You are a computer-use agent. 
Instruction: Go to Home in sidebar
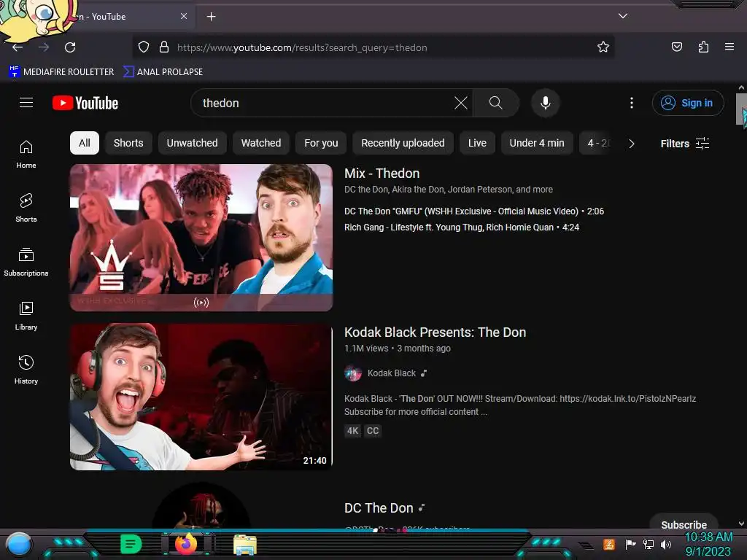coord(26,155)
